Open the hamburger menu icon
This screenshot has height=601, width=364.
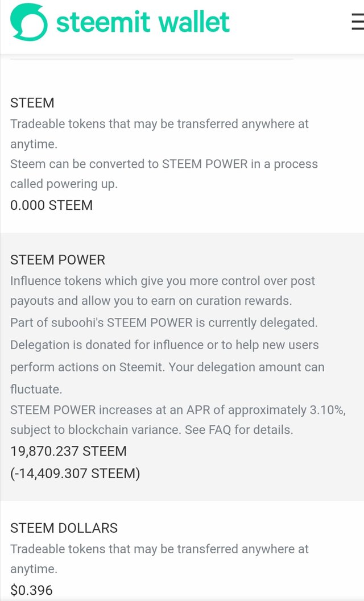point(358,22)
